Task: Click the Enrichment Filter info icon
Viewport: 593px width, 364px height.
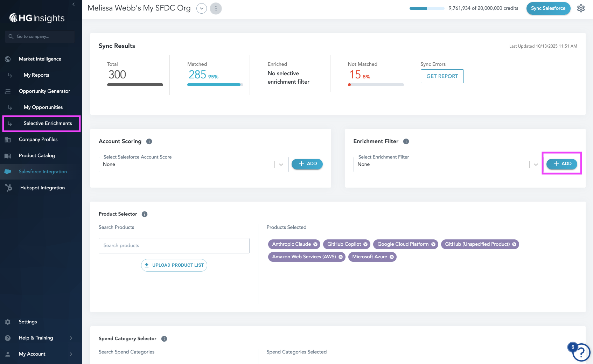Action: coord(406,141)
